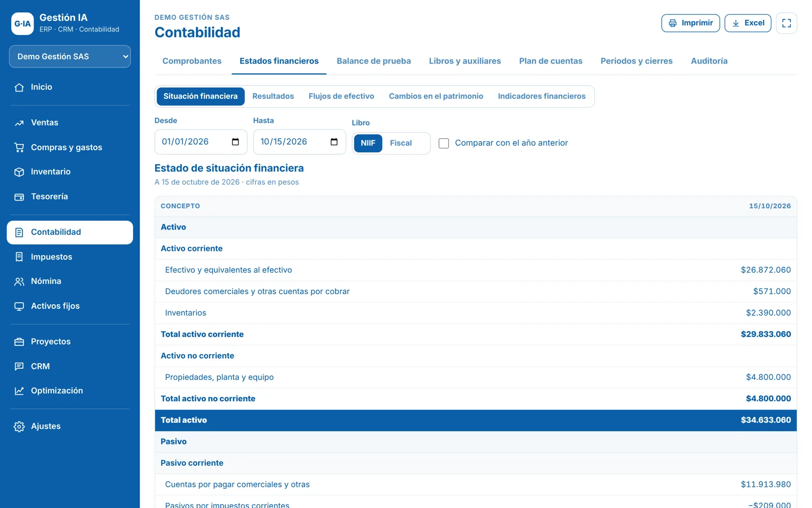Click the Compras y gastos cart icon
Screen dimensions: 812x508
point(19,147)
